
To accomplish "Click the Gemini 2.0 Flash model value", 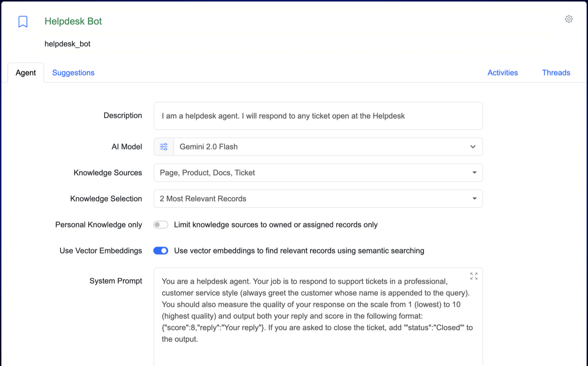I will pos(209,147).
